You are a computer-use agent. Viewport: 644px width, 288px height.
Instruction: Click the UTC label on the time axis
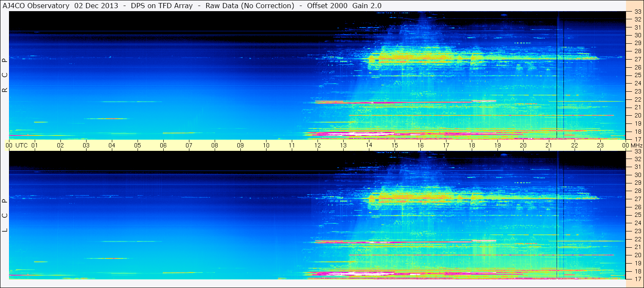tap(22, 145)
